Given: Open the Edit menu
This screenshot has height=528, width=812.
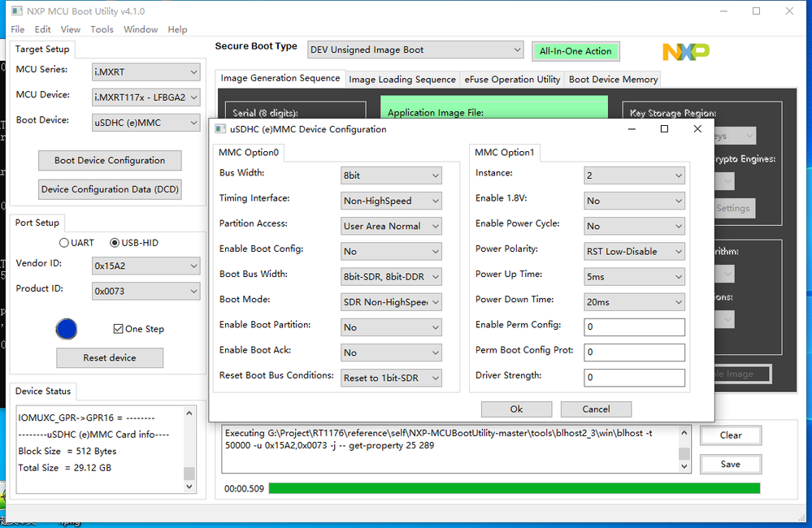Looking at the screenshot, I should (42, 29).
